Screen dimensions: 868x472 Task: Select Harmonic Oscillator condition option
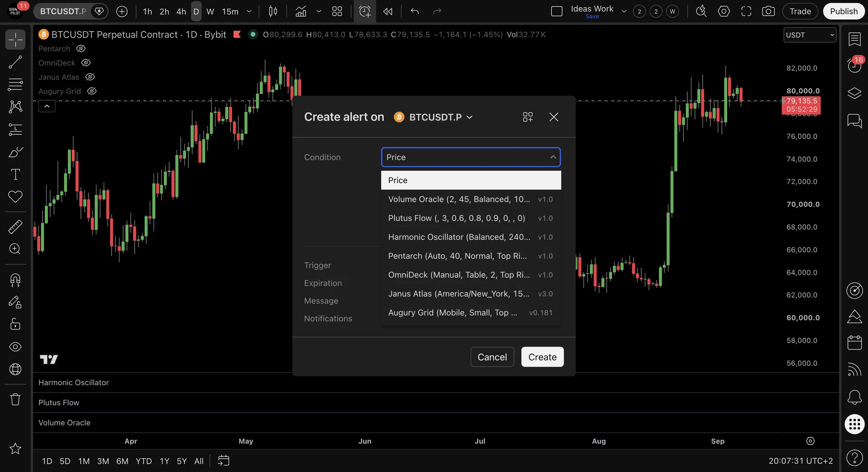point(471,237)
